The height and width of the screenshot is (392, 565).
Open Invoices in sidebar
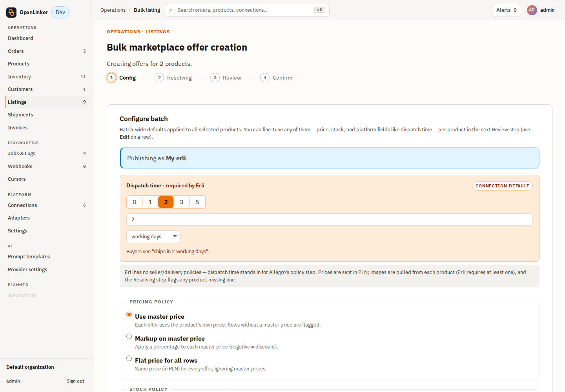[47, 128]
